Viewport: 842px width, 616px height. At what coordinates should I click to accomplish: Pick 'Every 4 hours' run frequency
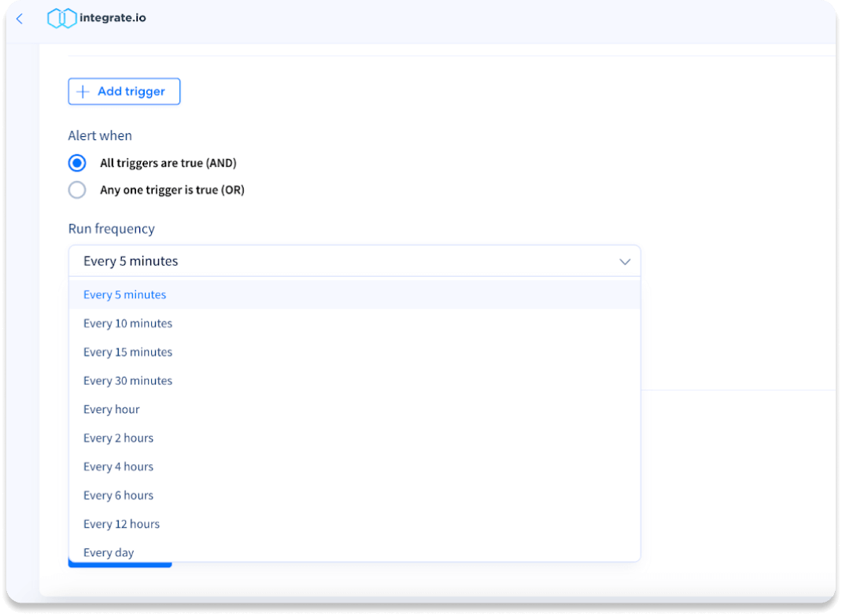[118, 467]
